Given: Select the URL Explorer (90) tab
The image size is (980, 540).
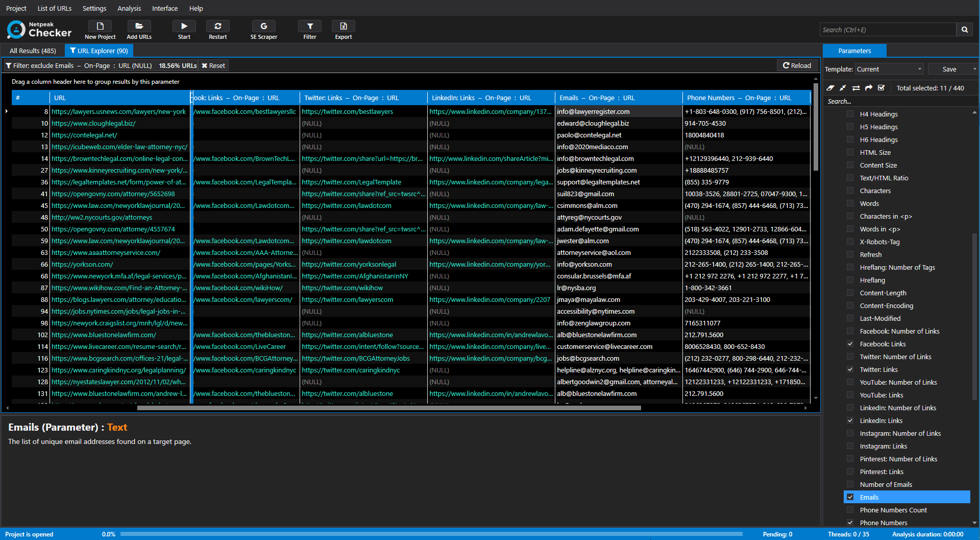Looking at the screenshot, I should coord(99,51).
